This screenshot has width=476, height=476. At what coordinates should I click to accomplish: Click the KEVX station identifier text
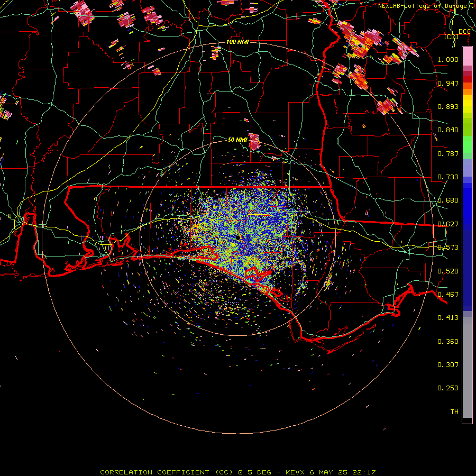pyautogui.click(x=295, y=472)
